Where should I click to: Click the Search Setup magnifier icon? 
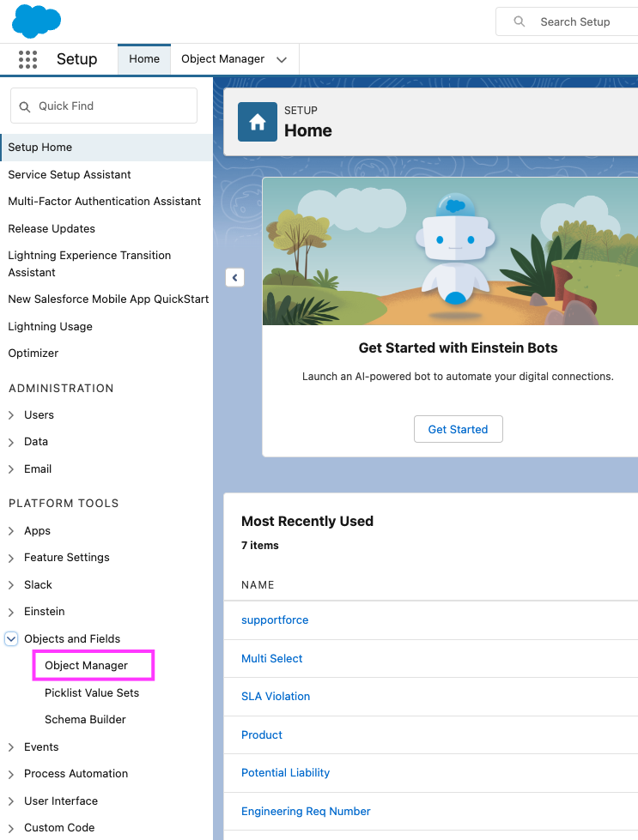point(519,21)
